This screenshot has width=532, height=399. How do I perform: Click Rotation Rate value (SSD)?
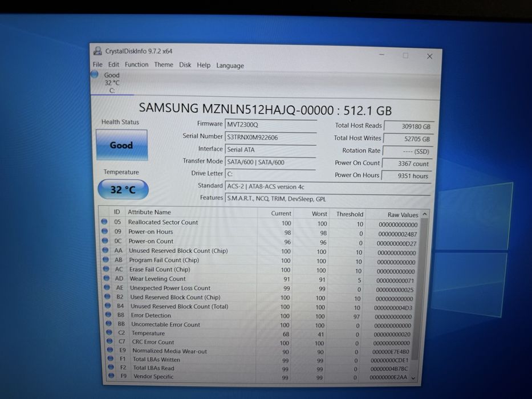408,151
